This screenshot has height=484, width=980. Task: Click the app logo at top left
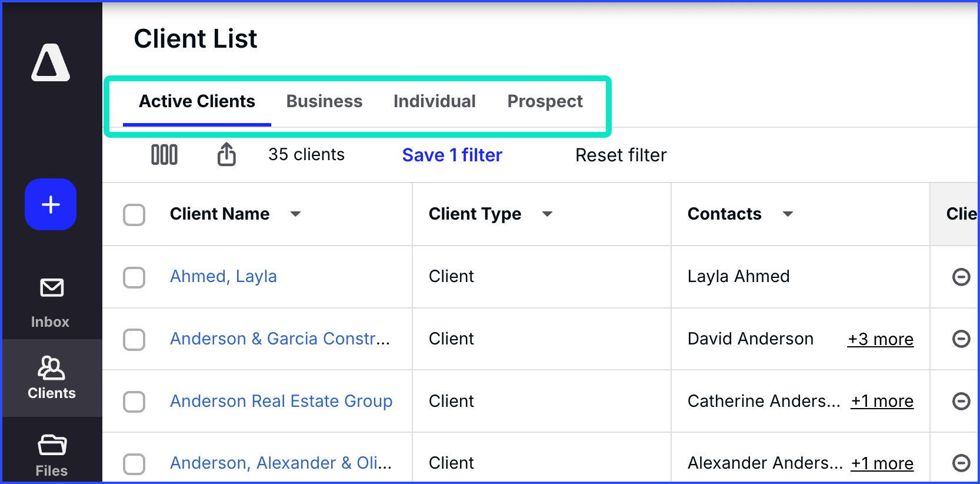51,62
